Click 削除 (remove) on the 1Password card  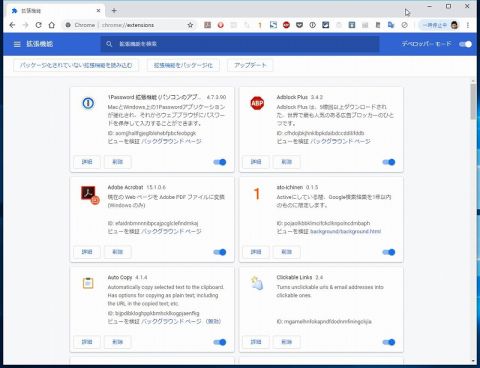tap(118, 162)
